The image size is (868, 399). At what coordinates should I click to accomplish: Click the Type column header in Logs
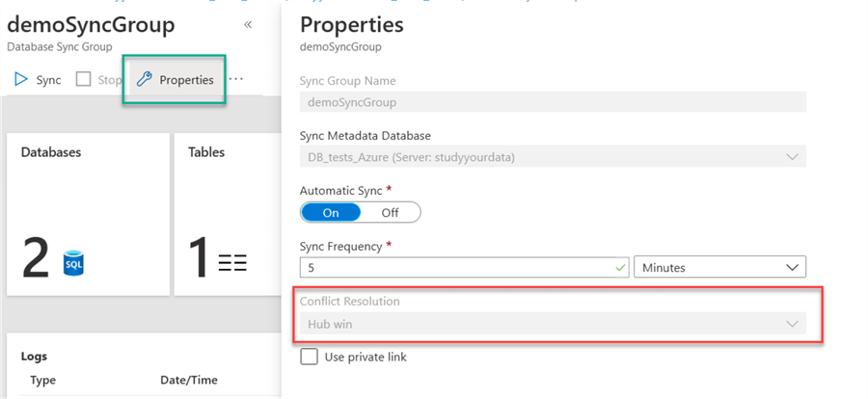42,380
